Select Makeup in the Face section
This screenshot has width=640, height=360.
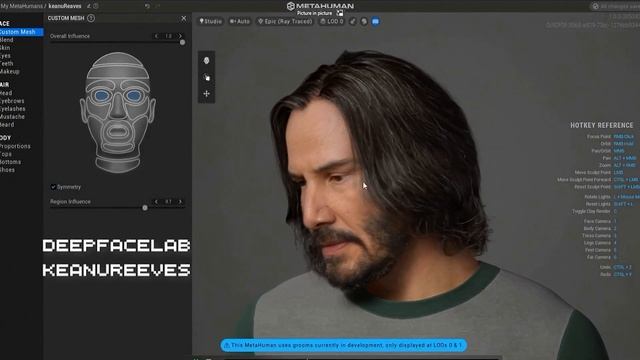pos(10,71)
